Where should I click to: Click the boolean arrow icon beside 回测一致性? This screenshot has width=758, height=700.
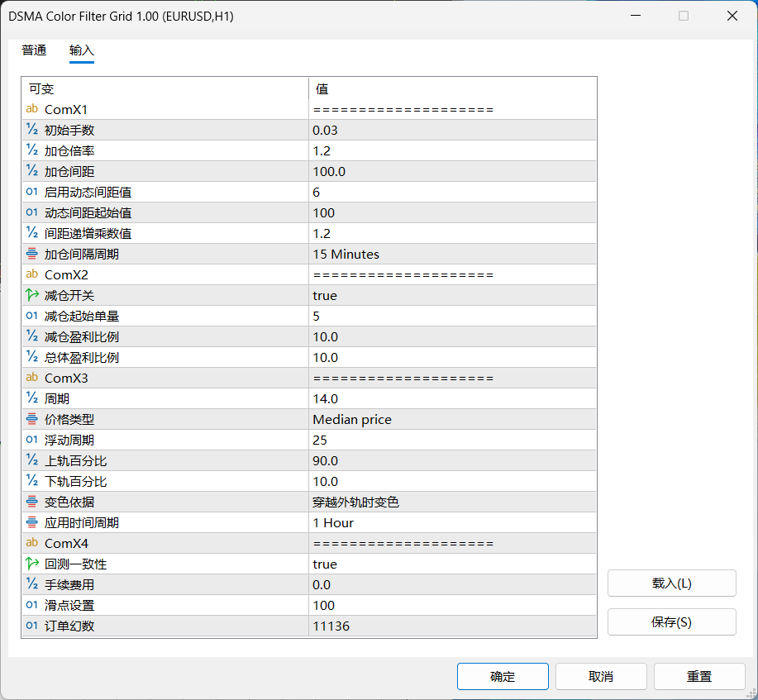(x=32, y=564)
